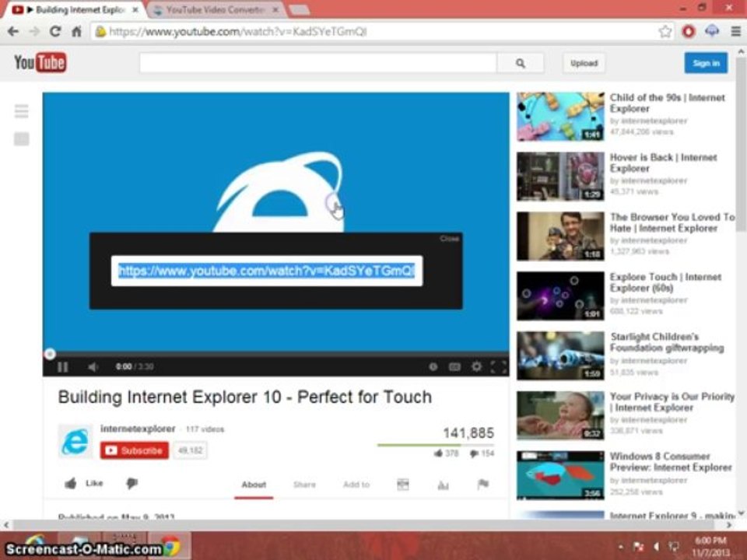Image resolution: width=747 pixels, height=560 pixels.
Task: Reload the YouTube page
Action: click(x=55, y=32)
